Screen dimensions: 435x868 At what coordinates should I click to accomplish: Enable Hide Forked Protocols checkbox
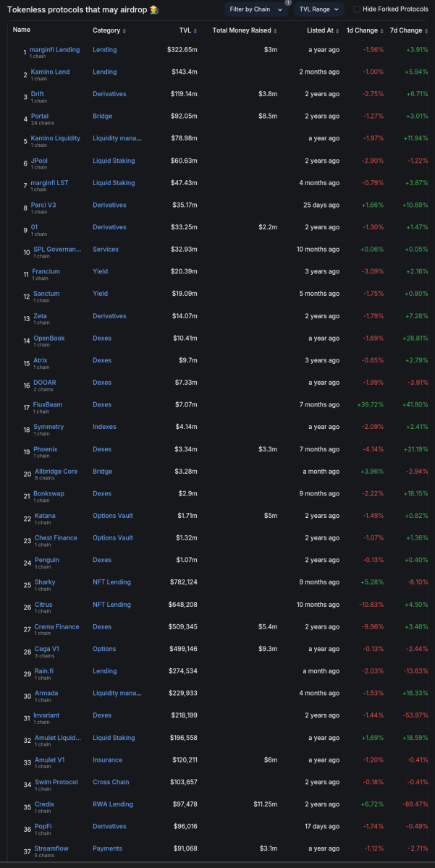click(x=357, y=9)
